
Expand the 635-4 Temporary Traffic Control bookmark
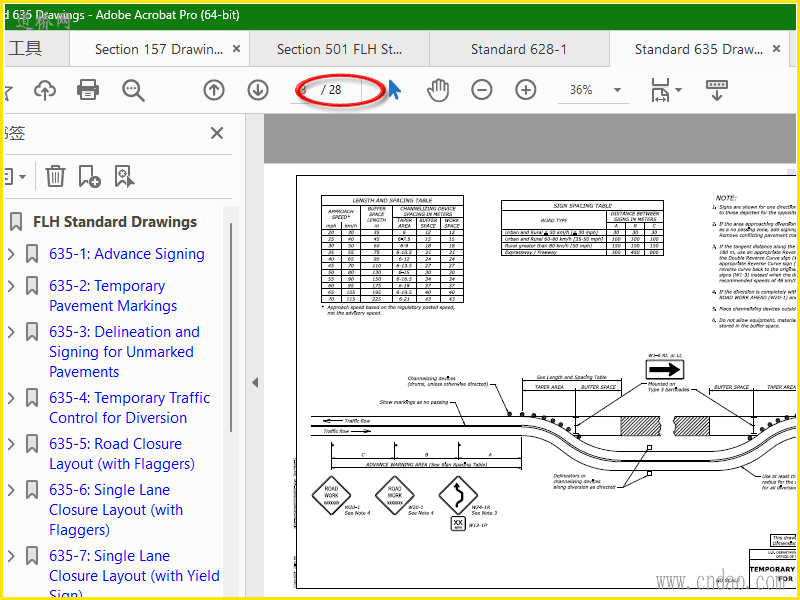[11, 397]
